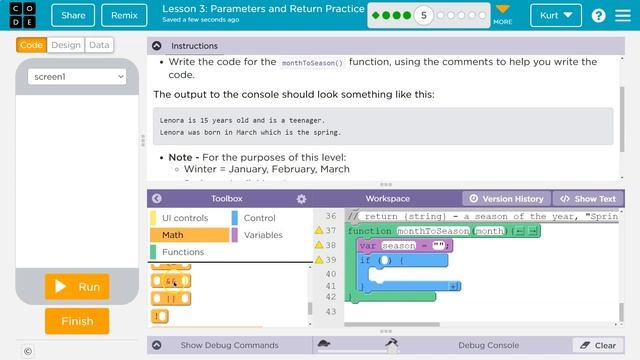This screenshot has width=640, height=360.
Task: Run the program
Action: coord(77,287)
